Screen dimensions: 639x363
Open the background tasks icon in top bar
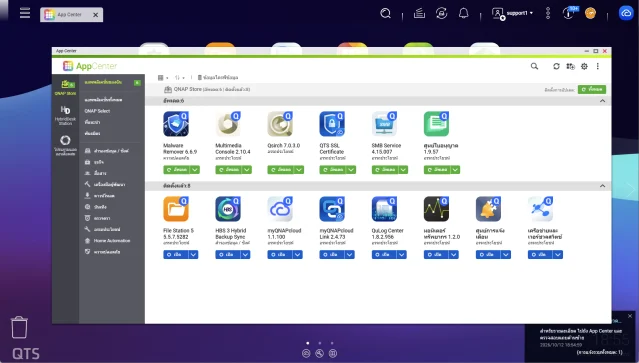tap(419, 13)
